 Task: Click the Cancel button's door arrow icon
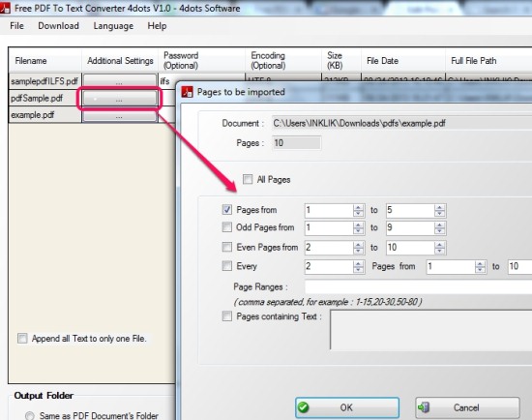point(424,407)
